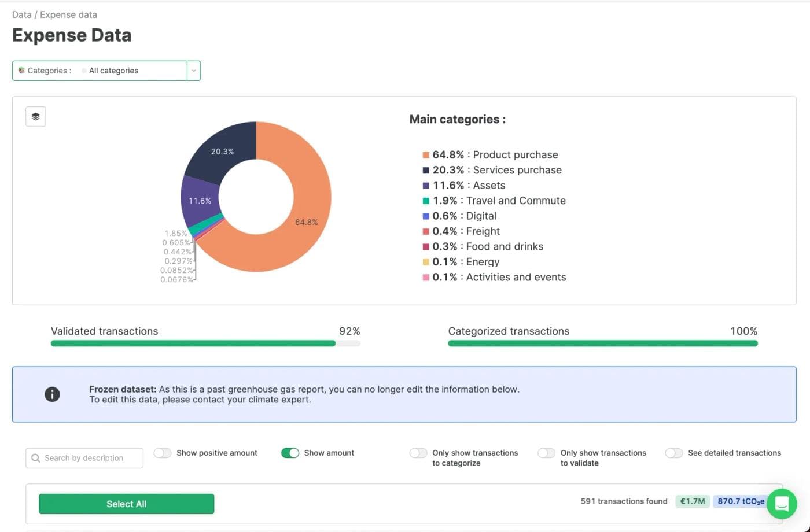Open the Intercom chat bubble
The height and width of the screenshot is (532, 810).
(x=782, y=504)
